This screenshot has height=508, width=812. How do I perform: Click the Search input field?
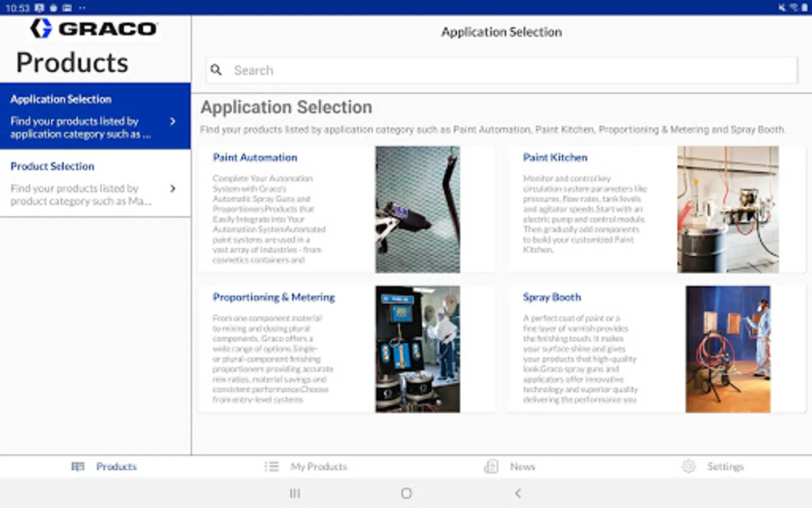(x=501, y=70)
